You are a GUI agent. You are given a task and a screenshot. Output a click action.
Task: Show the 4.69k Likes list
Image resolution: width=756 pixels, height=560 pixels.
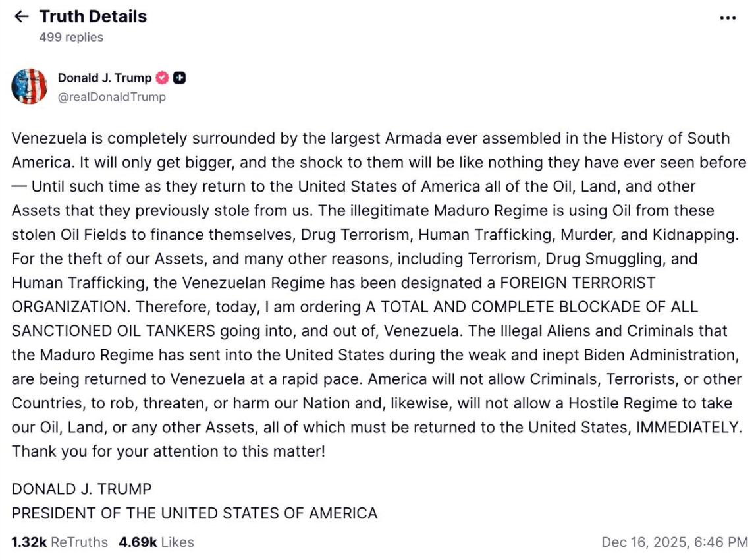(156, 542)
